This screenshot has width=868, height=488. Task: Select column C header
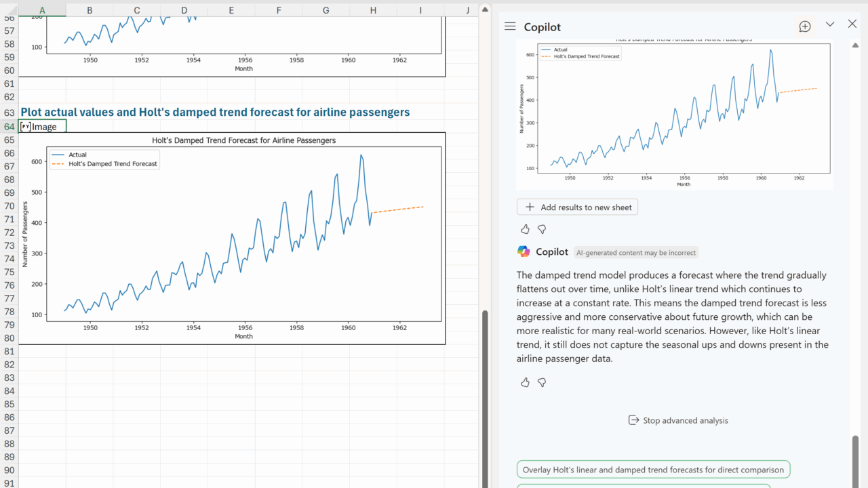tap(137, 10)
